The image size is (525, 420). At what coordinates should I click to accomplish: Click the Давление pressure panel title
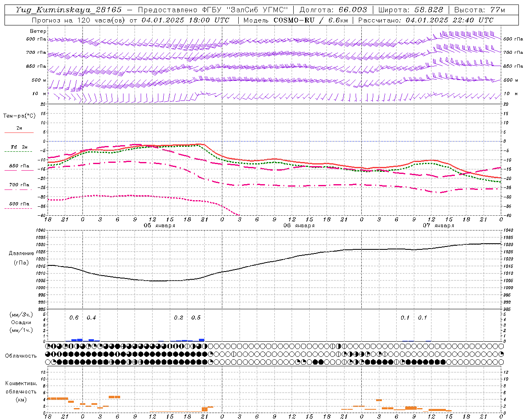[21, 253]
